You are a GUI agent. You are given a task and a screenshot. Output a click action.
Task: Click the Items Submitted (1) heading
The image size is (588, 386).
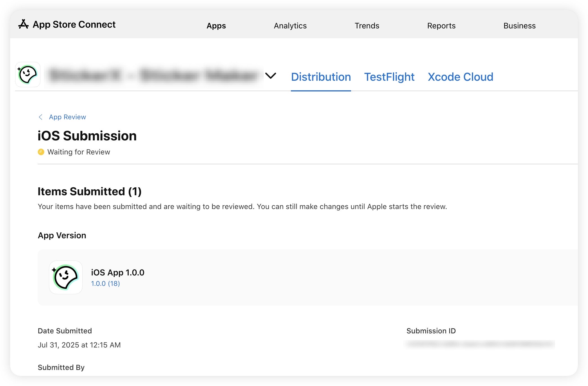pos(90,191)
